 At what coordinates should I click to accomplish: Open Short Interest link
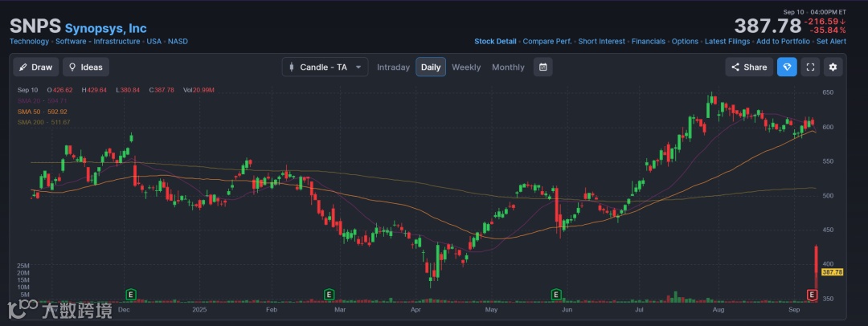(602, 42)
